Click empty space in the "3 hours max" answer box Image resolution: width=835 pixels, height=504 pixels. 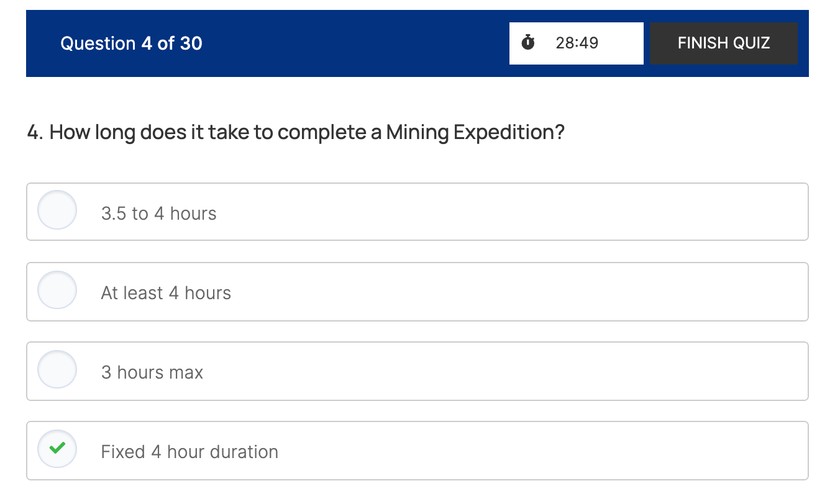(x=497, y=371)
